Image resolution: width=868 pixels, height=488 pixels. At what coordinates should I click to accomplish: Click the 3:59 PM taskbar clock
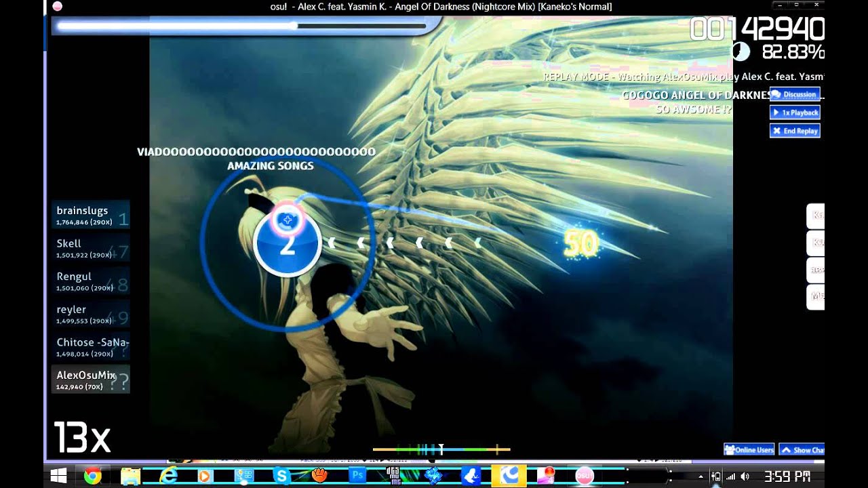(787, 476)
